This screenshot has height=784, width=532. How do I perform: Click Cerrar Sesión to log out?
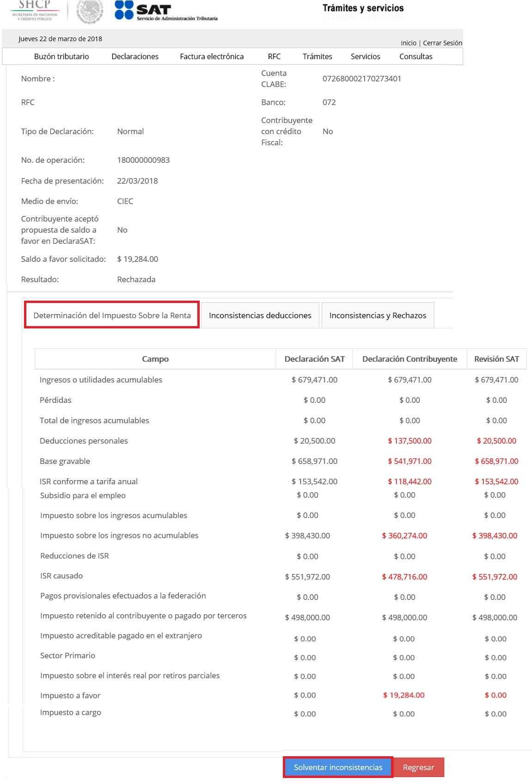(x=442, y=43)
